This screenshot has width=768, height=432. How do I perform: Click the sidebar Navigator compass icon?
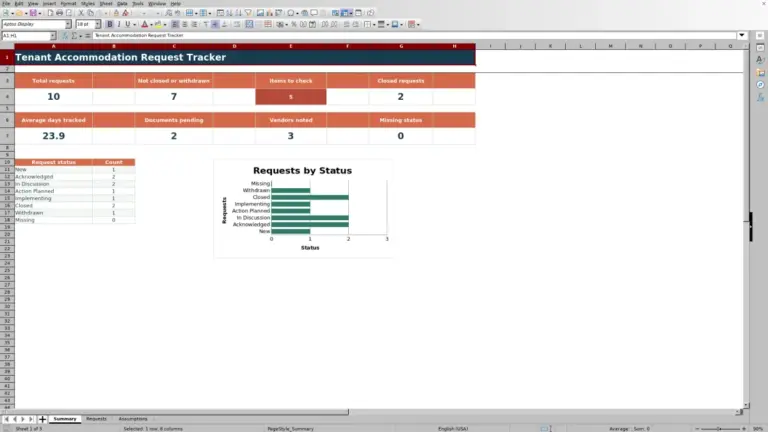(x=760, y=85)
